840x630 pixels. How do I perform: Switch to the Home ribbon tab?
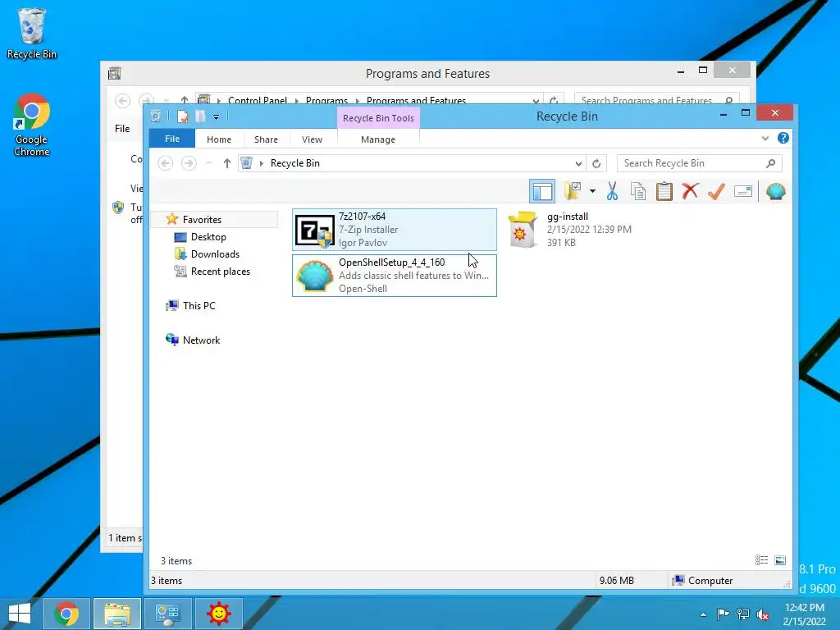click(x=218, y=139)
